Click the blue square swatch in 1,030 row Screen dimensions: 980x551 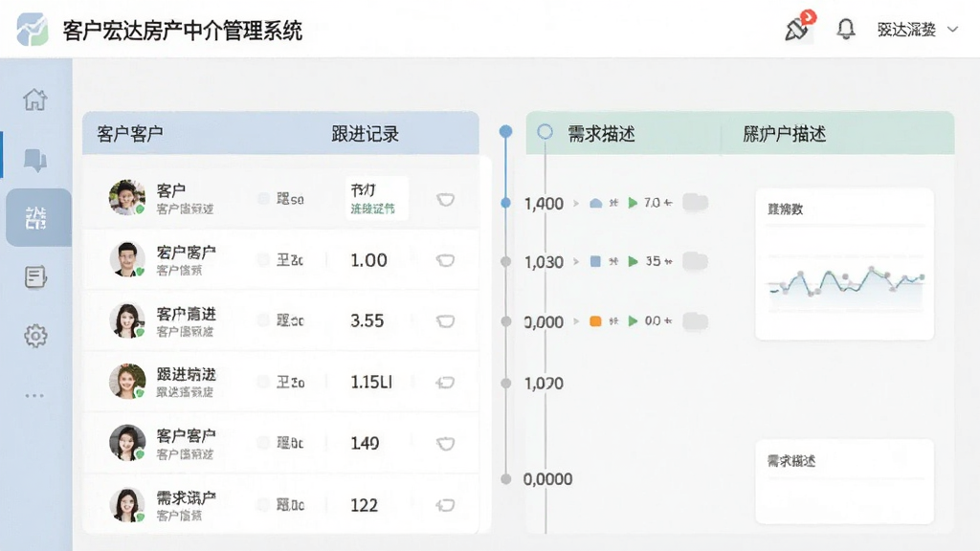pos(595,261)
